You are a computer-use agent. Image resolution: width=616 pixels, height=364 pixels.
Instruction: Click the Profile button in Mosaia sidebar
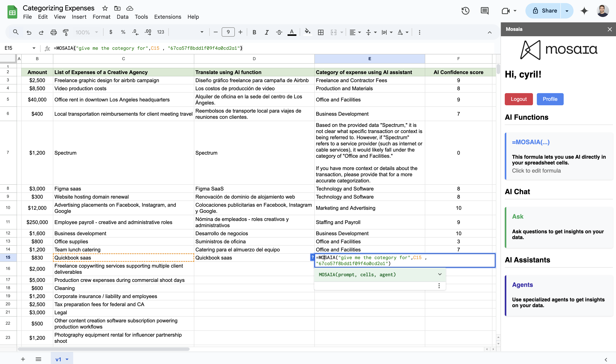click(550, 99)
